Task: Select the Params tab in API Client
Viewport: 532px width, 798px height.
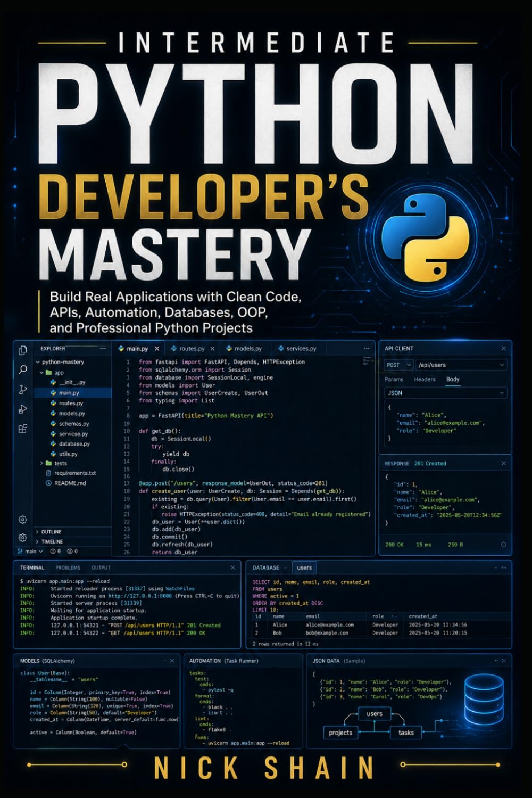Action: (394, 380)
